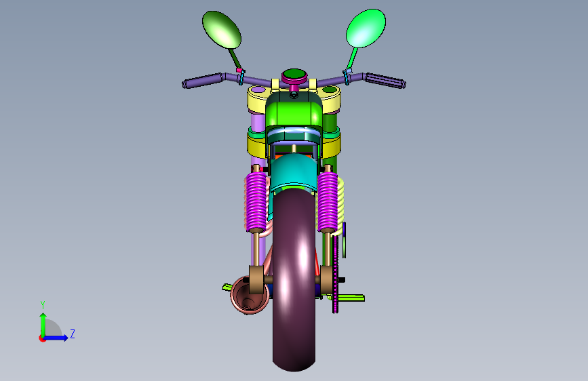
Task: Select the magenta chain sprocket
Action: [x=335, y=274]
